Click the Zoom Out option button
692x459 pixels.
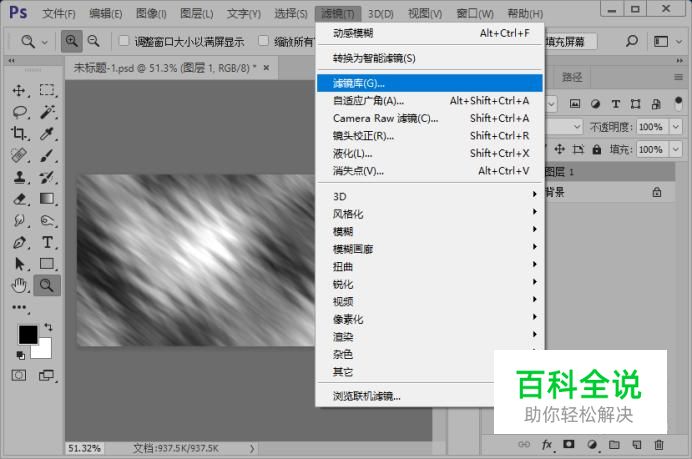point(94,41)
